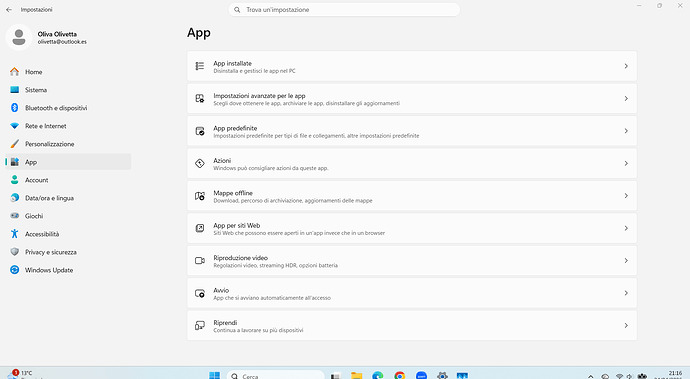Screen dimensions: 690x379
Task: Expand the App installate row chevron
Action: [626, 66]
